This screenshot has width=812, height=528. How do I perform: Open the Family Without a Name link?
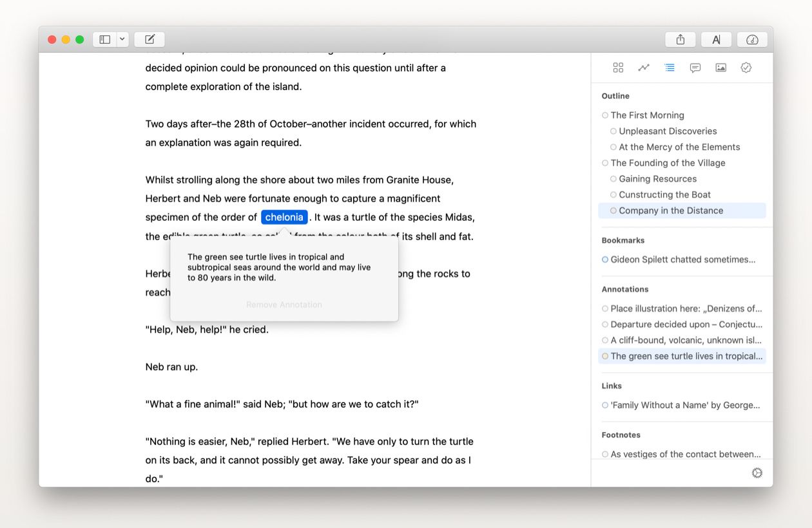pyautogui.click(x=685, y=405)
